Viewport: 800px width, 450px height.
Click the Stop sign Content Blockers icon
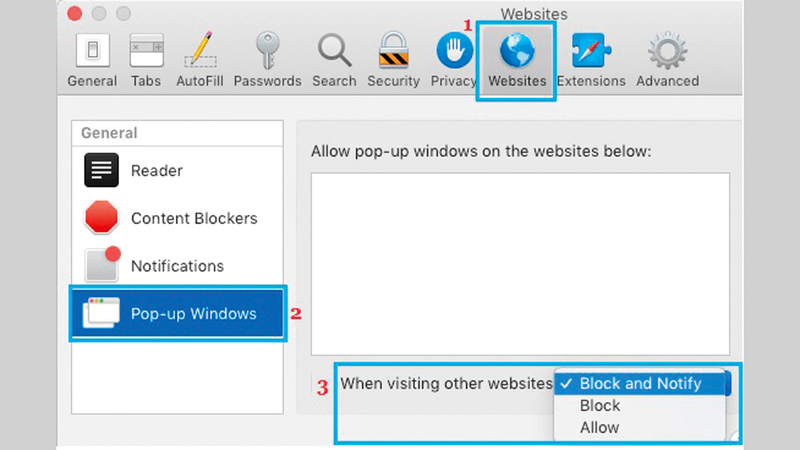[x=102, y=218]
